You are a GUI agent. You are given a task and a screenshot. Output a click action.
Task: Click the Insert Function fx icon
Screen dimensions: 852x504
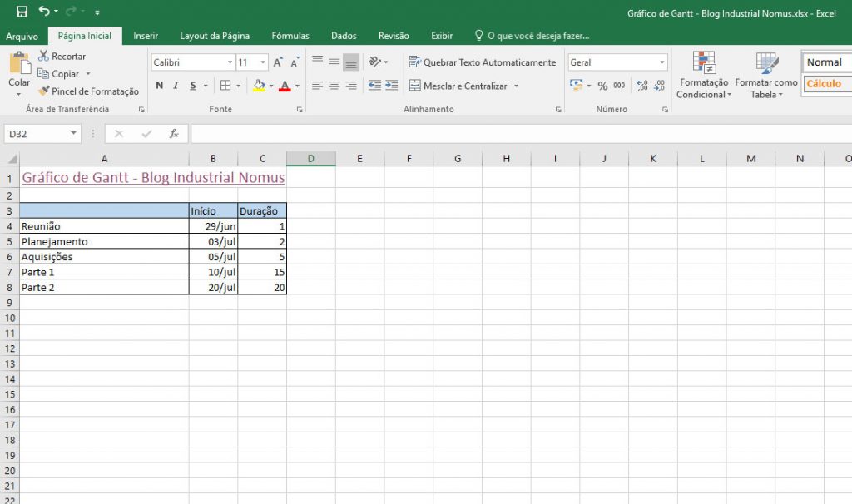(x=174, y=134)
